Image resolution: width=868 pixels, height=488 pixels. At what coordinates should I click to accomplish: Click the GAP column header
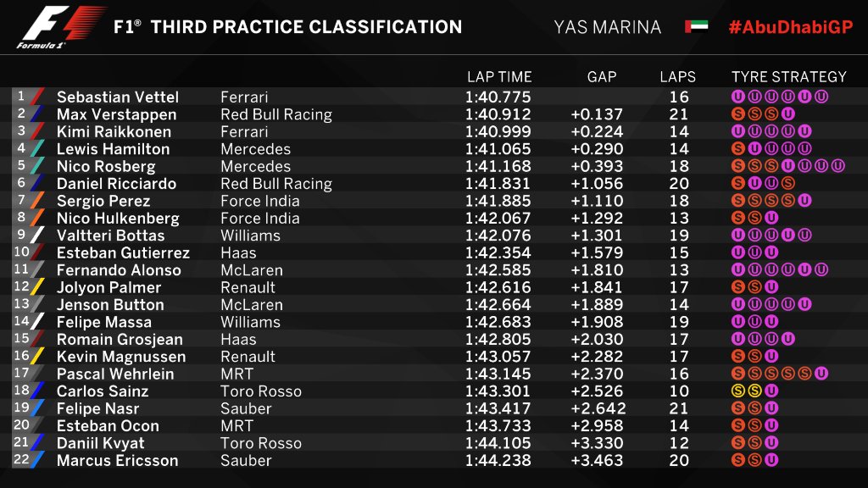click(602, 77)
